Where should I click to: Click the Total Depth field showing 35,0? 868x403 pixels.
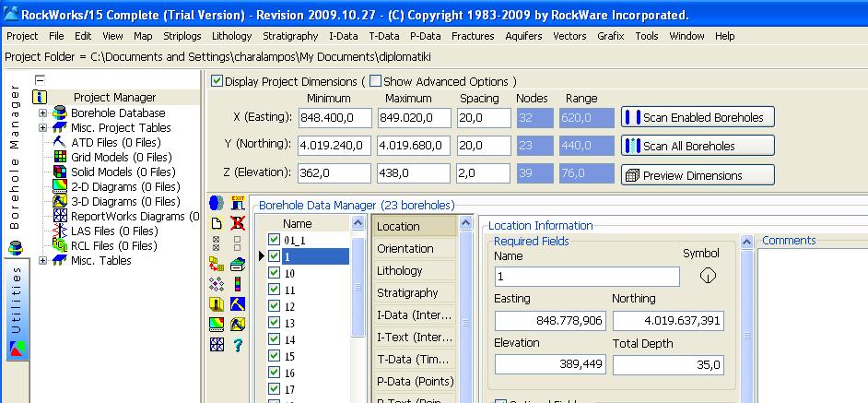point(669,365)
